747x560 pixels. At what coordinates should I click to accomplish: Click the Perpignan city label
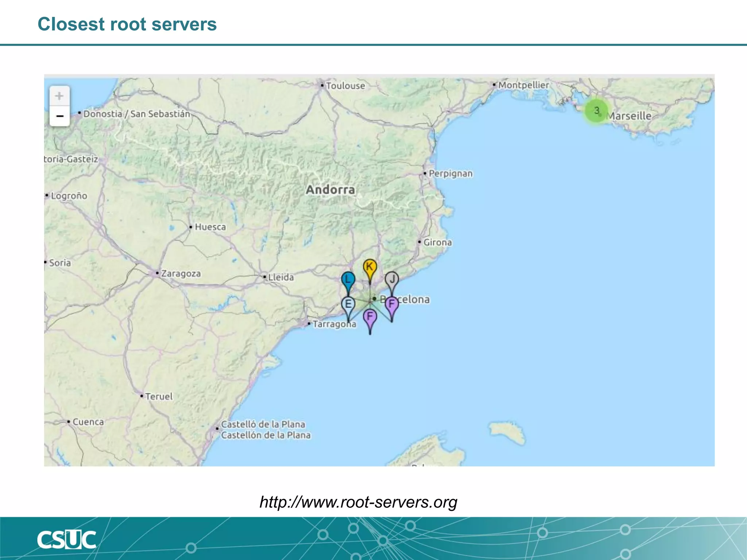click(450, 174)
